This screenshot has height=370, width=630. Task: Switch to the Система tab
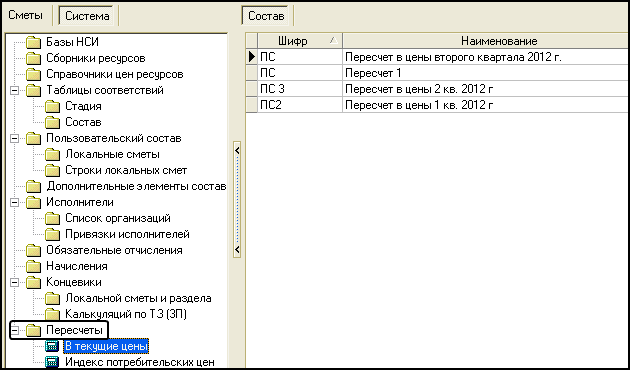pyautogui.click(x=87, y=16)
